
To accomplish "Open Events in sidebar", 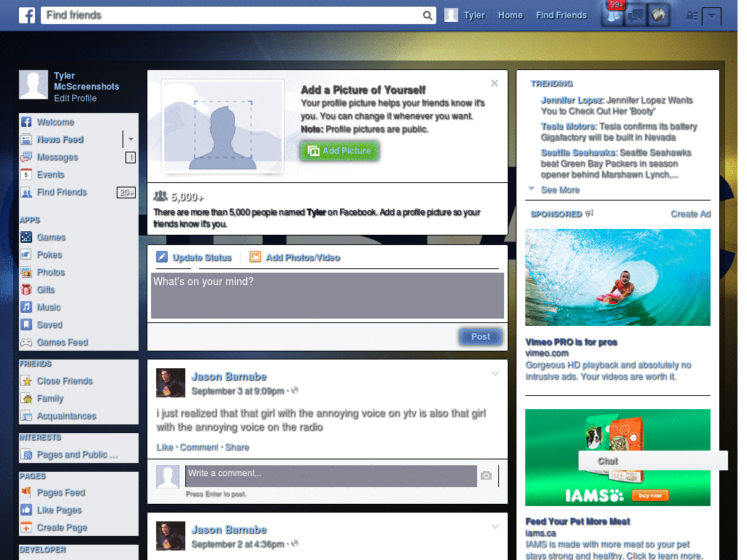I will (x=50, y=175).
